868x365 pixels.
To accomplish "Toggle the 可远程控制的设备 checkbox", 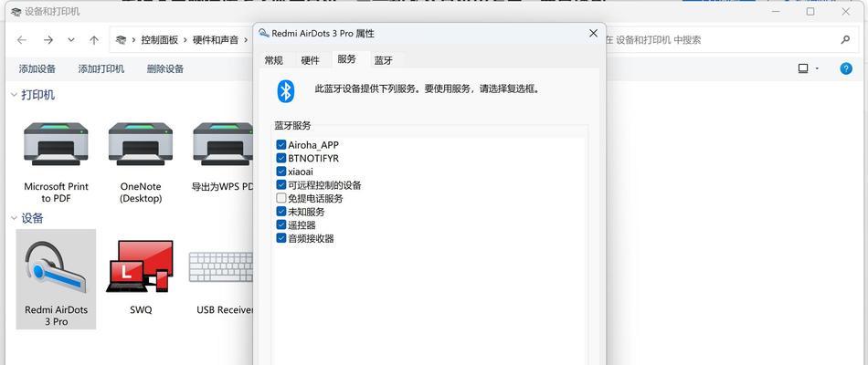I will pyautogui.click(x=281, y=184).
